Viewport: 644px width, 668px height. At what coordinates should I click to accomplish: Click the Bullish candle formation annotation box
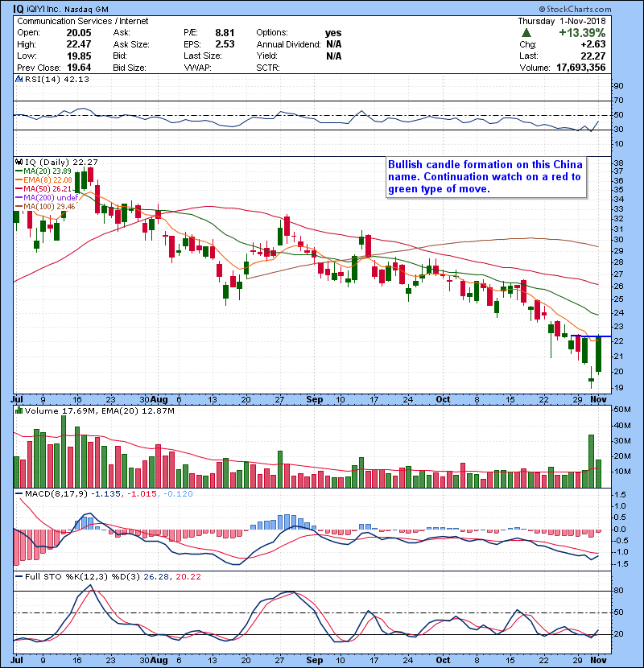pyautogui.click(x=486, y=177)
